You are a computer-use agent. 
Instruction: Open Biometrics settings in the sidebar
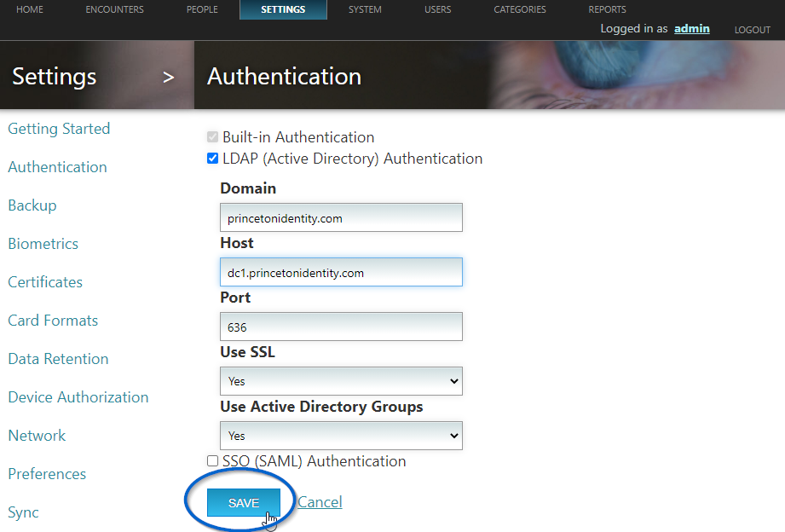(x=43, y=244)
